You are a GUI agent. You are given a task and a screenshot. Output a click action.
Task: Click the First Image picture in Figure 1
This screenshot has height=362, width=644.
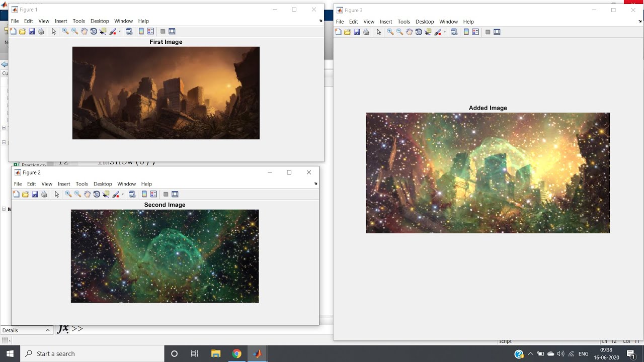pos(166,93)
